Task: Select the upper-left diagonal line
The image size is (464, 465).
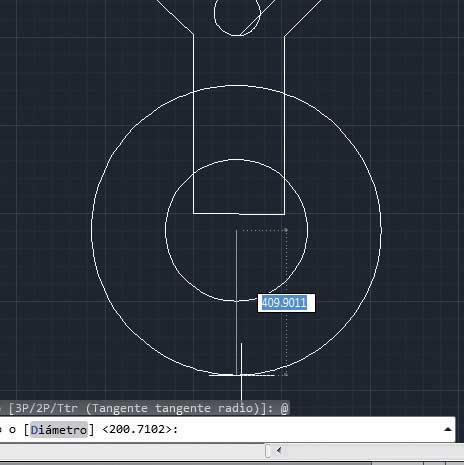Action: tap(173, 17)
